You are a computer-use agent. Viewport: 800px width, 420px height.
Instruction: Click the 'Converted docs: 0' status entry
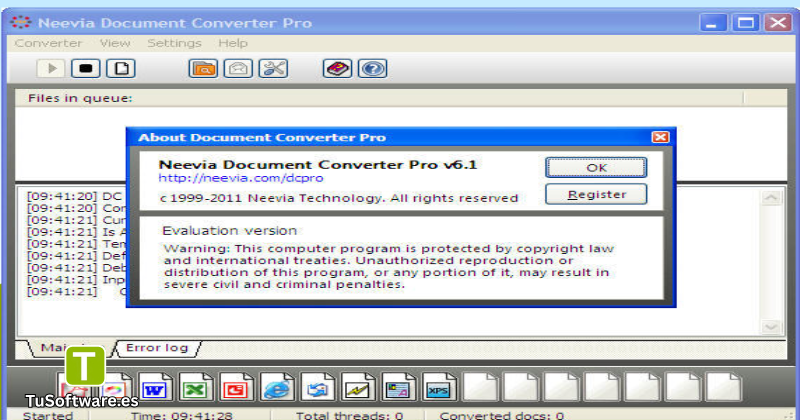pyautogui.click(x=502, y=415)
